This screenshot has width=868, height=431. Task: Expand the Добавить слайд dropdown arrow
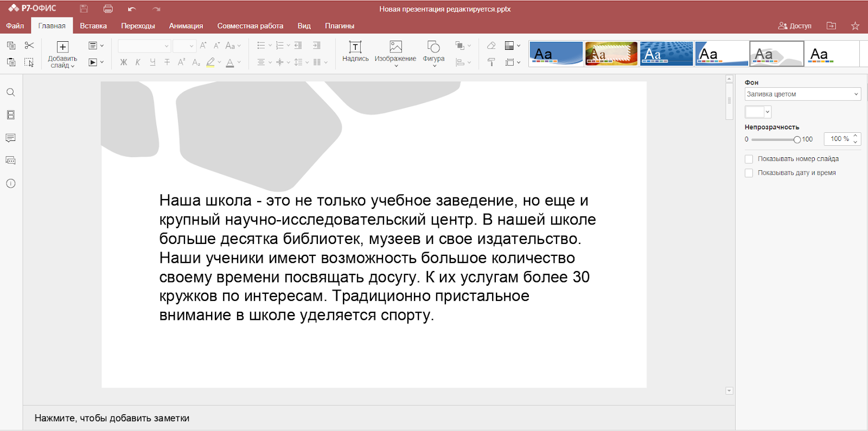pyautogui.click(x=73, y=66)
